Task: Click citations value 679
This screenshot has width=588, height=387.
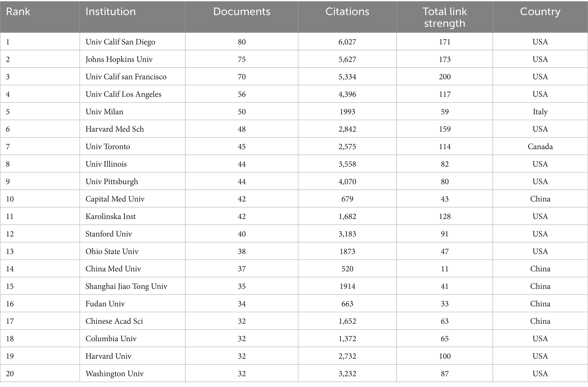Action: pyautogui.click(x=347, y=199)
